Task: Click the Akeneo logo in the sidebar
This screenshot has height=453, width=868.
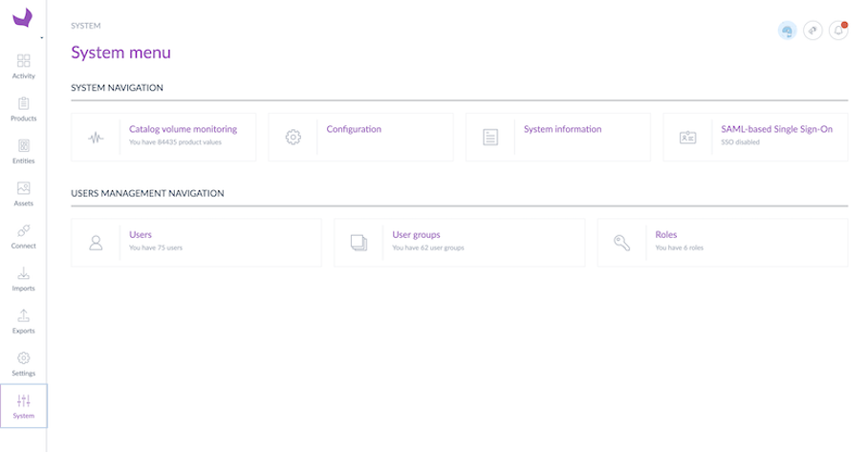Action: pos(23,18)
